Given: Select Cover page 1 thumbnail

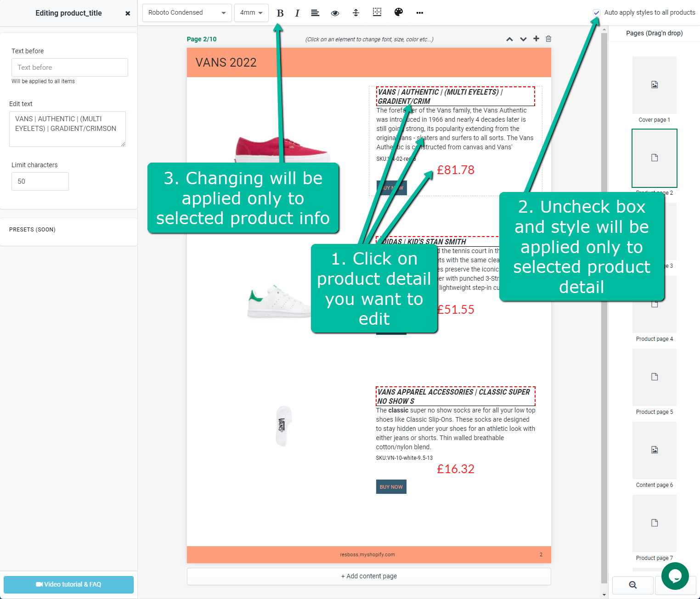Looking at the screenshot, I should tap(655, 85).
